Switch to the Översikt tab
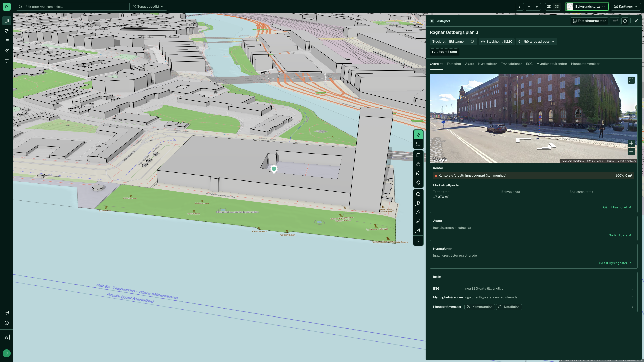Viewport: 644px width, 362px height. pyautogui.click(x=436, y=64)
